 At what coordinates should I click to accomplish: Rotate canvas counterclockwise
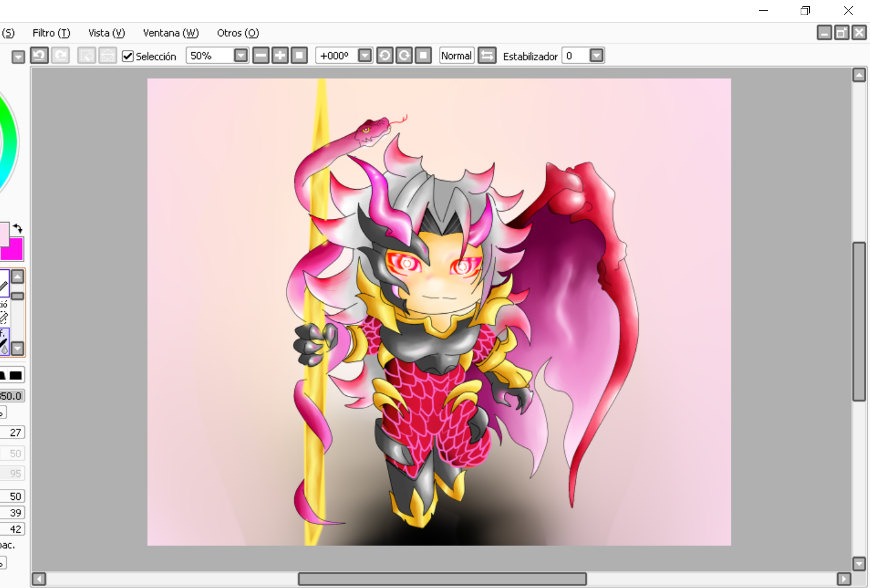click(385, 55)
